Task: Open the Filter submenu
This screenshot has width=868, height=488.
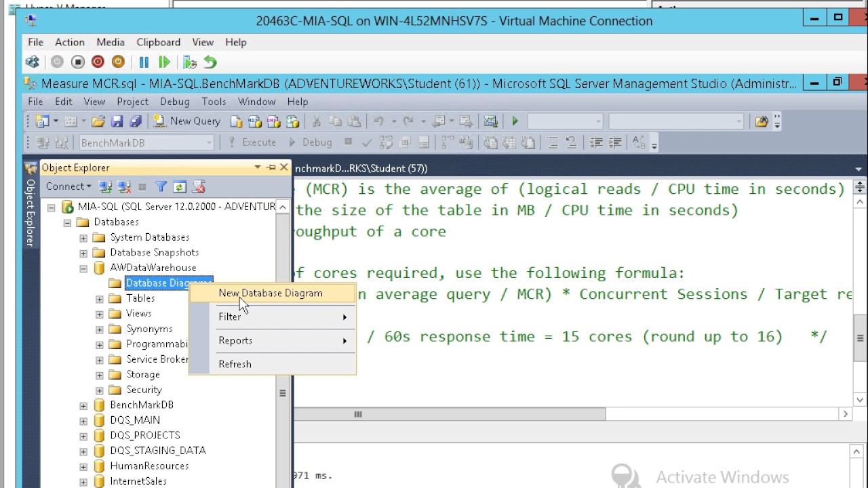Action: tap(273, 317)
